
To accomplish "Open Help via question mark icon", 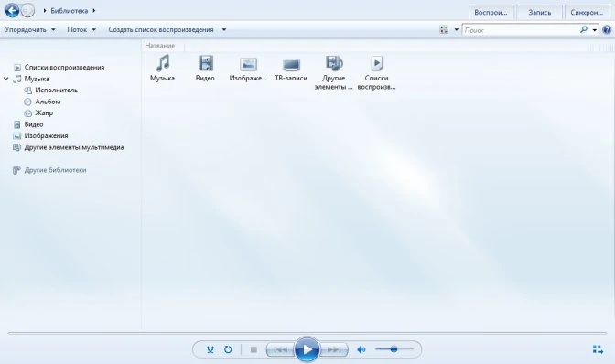I will (x=607, y=30).
